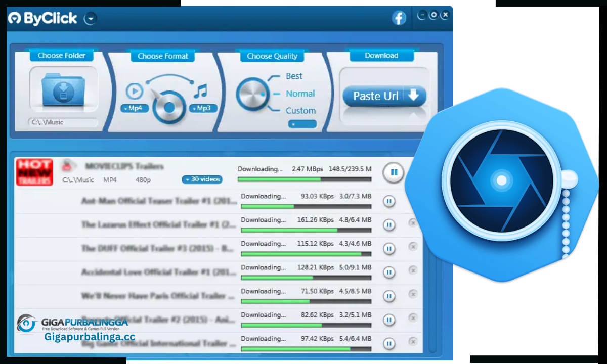The width and height of the screenshot is (607, 364).
Task: Click the 2.47 MBps speed value
Action: click(x=307, y=169)
